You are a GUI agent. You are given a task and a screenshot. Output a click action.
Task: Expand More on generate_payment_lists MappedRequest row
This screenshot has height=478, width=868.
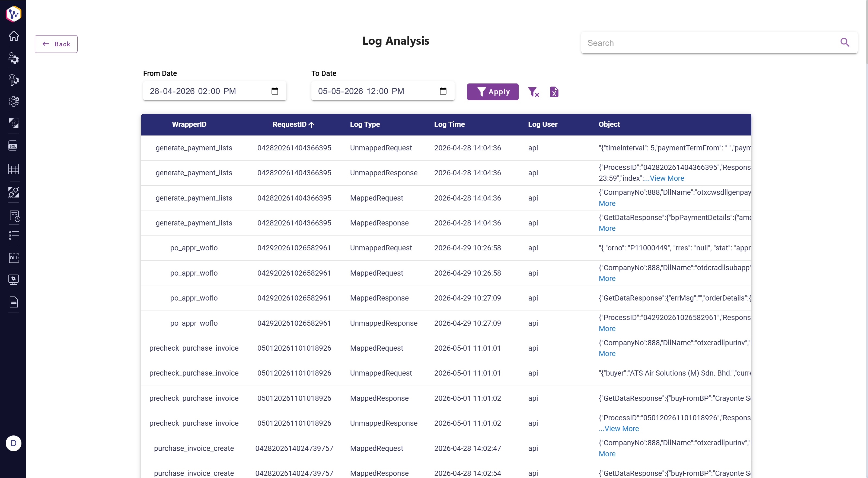pyautogui.click(x=607, y=203)
